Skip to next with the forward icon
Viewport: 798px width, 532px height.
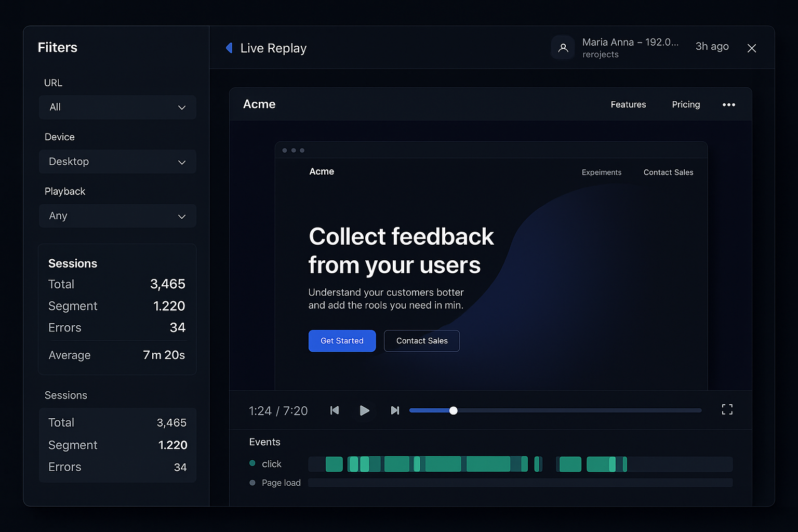pos(395,410)
